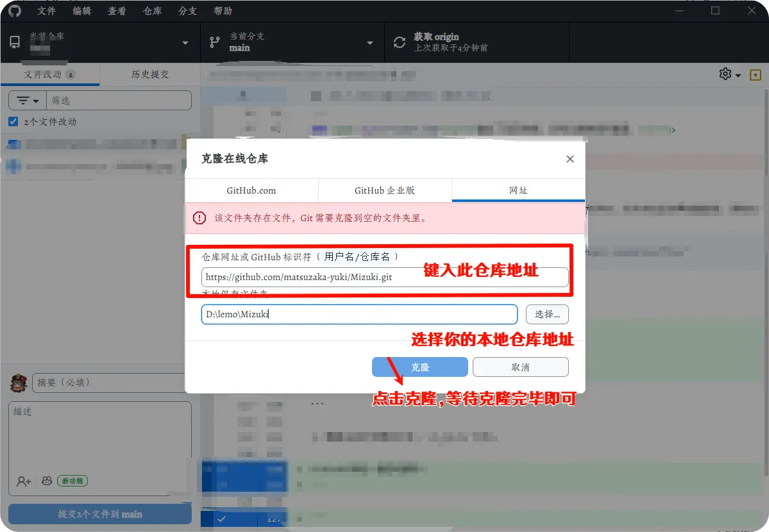The height and width of the screenshot is (532, 769).
Task: Click the commit author avatar
Action: point(19,383)
